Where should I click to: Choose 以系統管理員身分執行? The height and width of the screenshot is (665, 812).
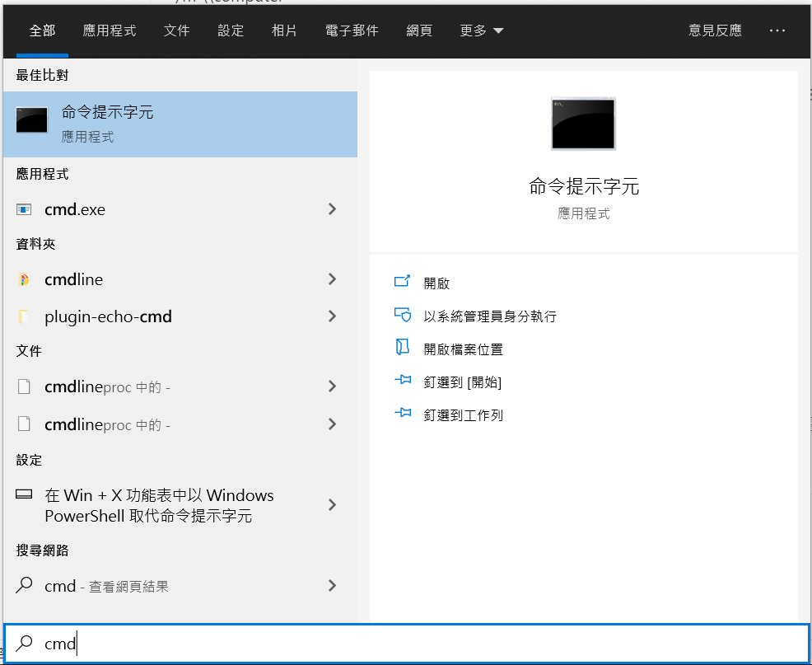490,316
